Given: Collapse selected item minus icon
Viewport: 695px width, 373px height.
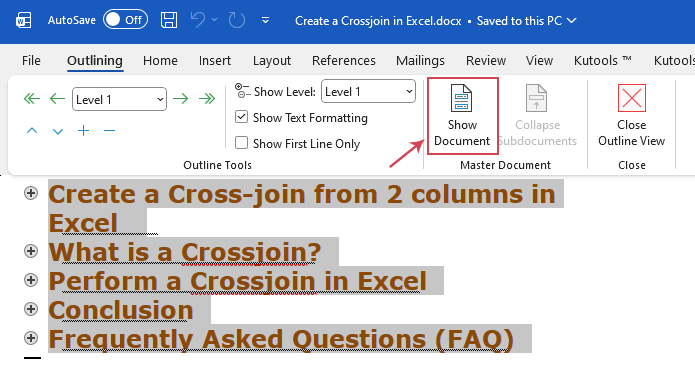Looking at the screenshot, I should click(109, 131).
